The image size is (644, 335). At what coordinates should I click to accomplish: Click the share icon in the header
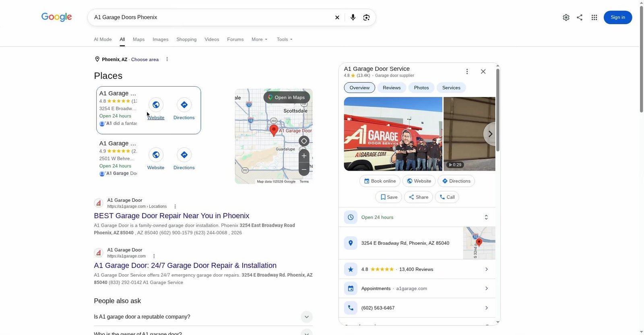click(580, 17)
